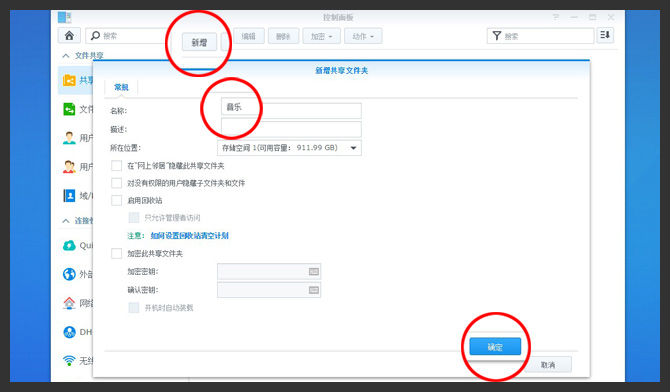The height and width of the screenshot is (392, 670).
Task: Select the Domain/LDAP sidebar icon
Action: coord(69,195)
